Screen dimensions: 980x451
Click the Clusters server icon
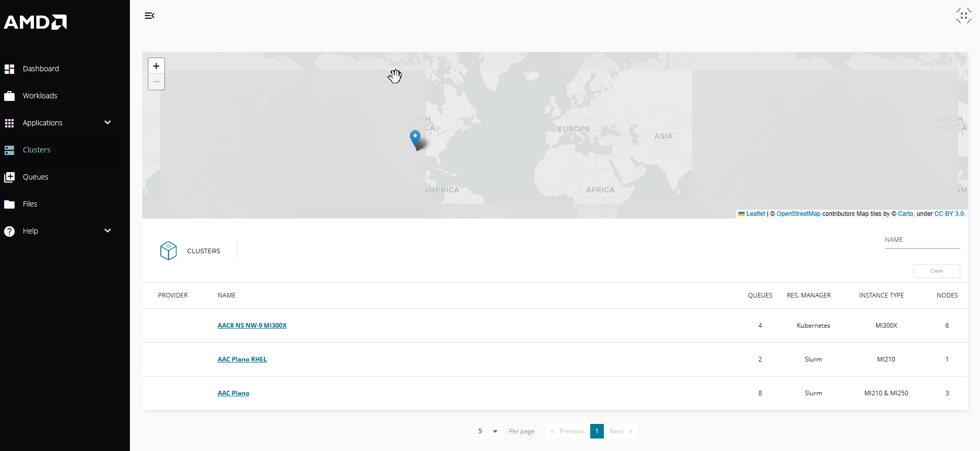coord(9,150)
